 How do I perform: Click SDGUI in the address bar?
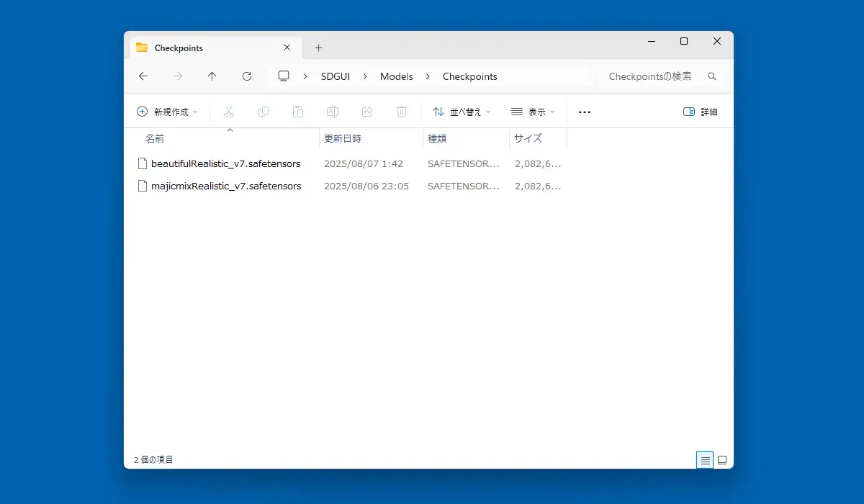point(336,76)
